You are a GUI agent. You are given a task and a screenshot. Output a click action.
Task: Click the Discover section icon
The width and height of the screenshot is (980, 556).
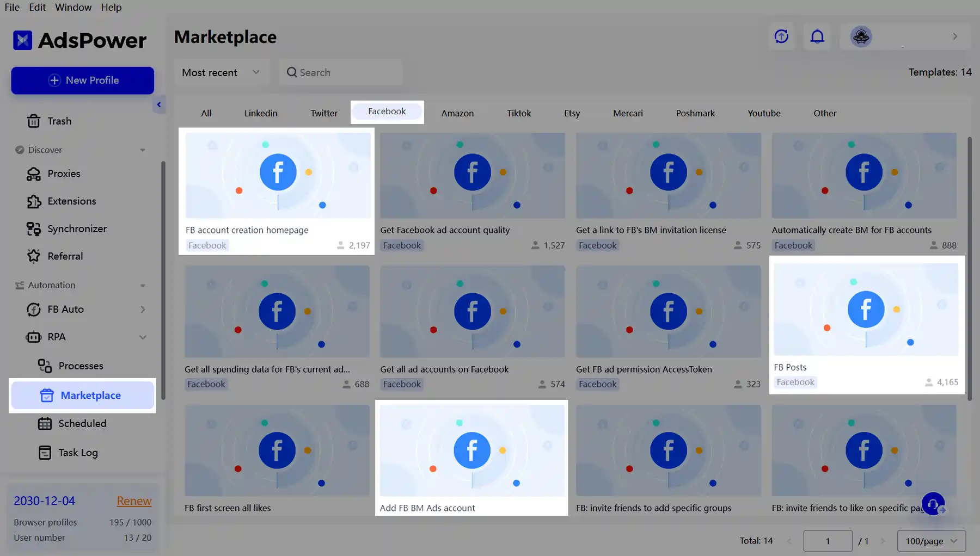click(x=20, y=150)
